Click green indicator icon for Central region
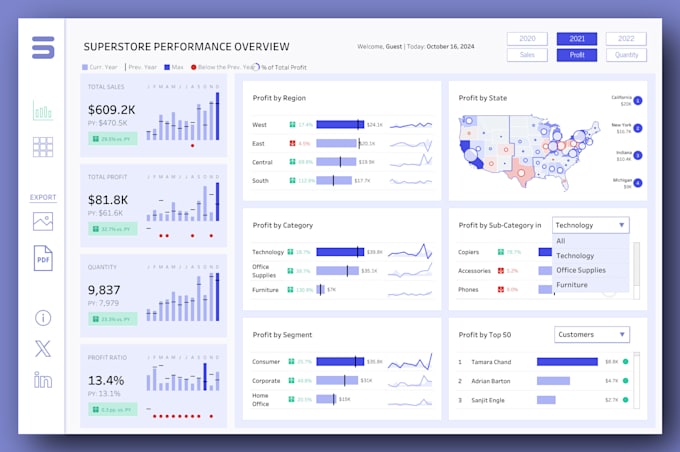The width and height of the screenshot is (680, 452). (292, 162)
